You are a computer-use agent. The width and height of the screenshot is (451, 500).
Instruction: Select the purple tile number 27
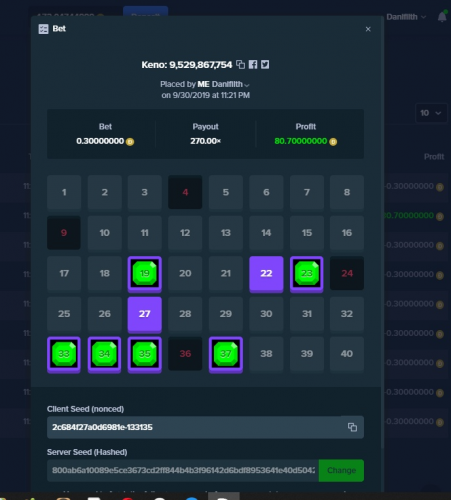click(145, 315)
